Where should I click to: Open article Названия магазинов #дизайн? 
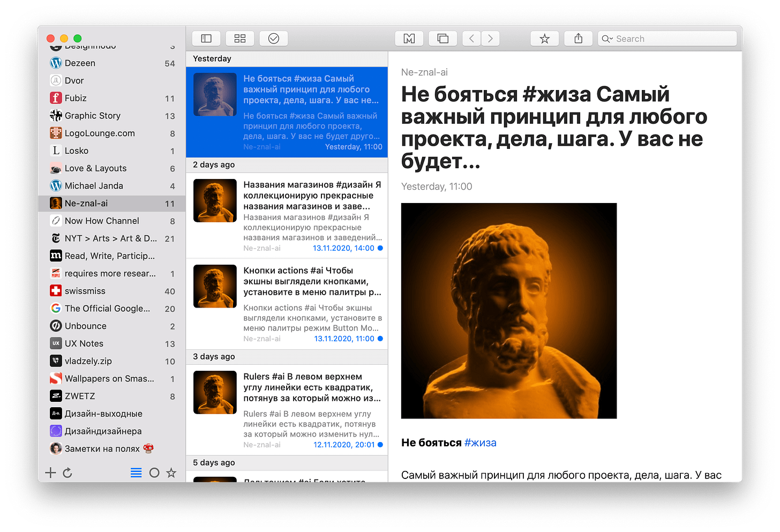pos(287,215)
